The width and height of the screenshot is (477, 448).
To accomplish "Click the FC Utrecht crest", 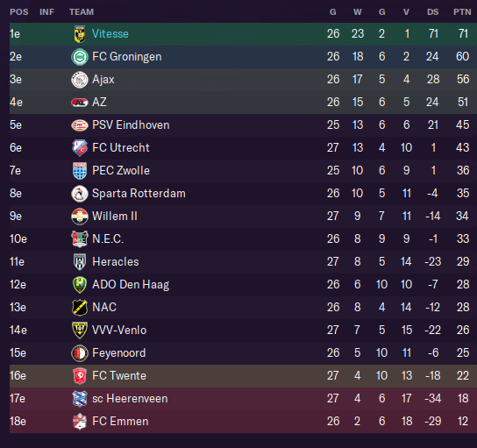I will click(x=80, y=148).
